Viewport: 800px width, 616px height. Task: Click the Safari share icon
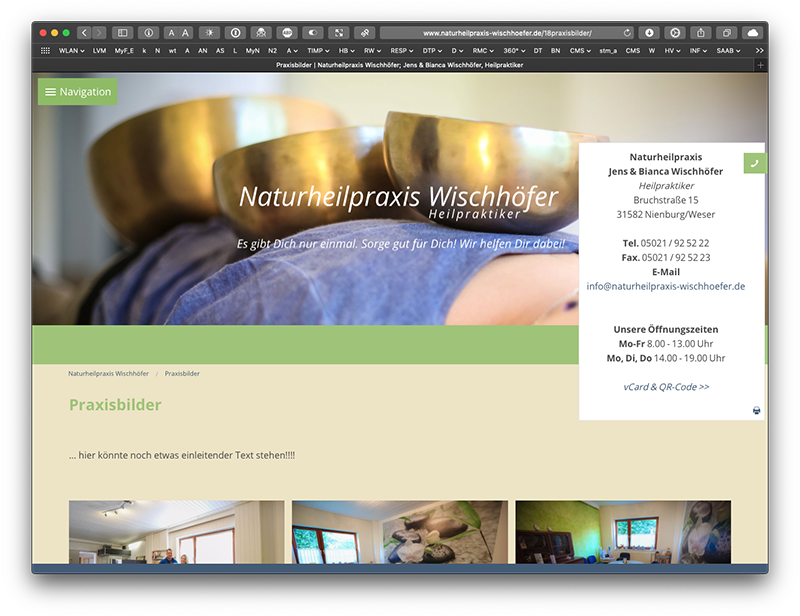point(701,33)
